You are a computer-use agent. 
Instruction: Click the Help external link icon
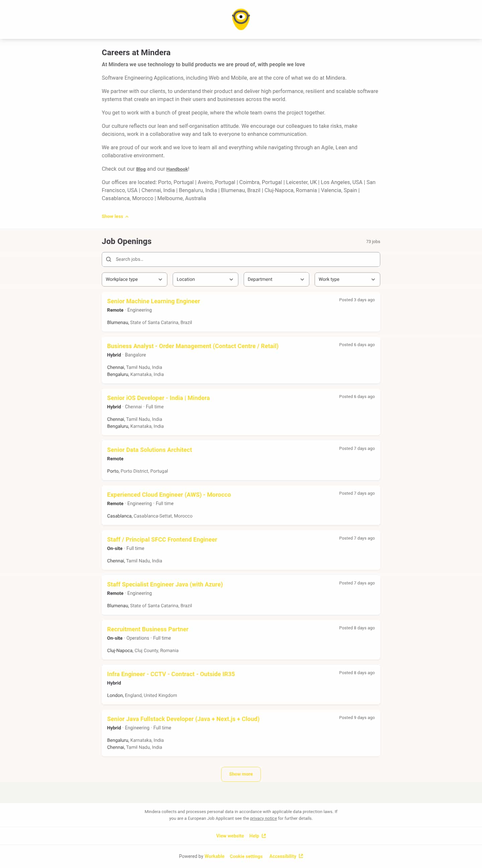pyautogui.click(x=264, y=836)
